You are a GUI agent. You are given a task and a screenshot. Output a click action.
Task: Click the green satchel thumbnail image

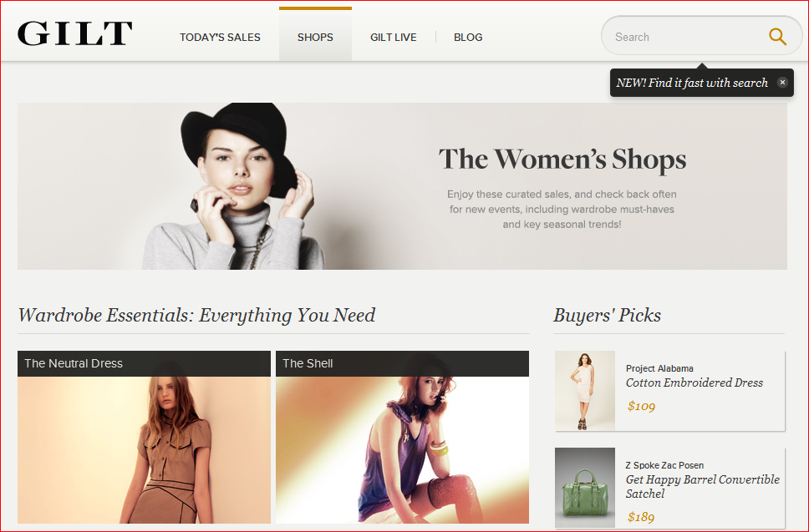585,488
